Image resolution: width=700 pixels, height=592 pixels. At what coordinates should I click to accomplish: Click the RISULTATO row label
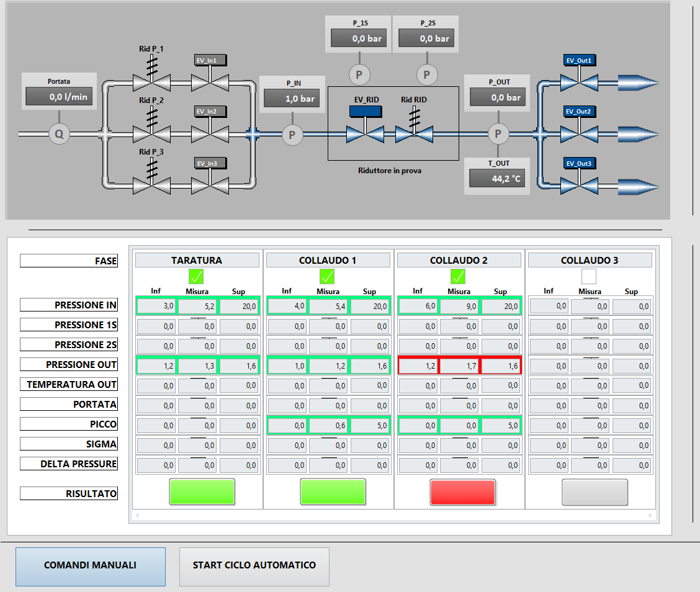coord(69,493)
